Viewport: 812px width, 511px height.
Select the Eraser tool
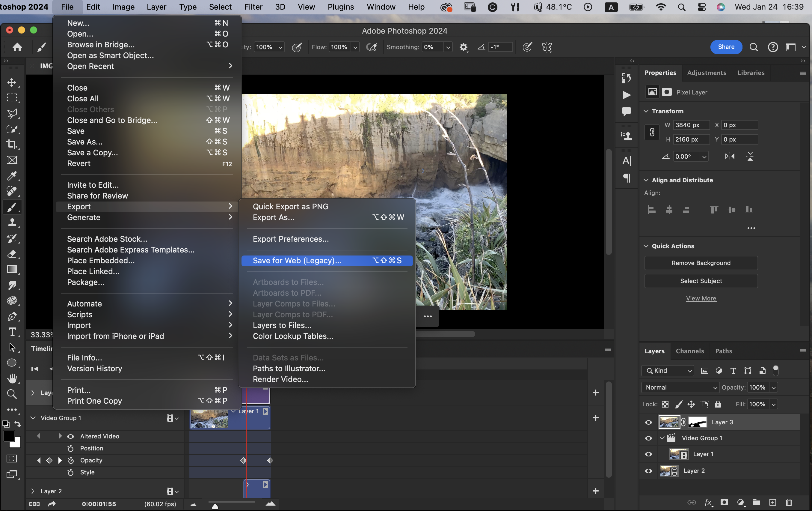12,254
